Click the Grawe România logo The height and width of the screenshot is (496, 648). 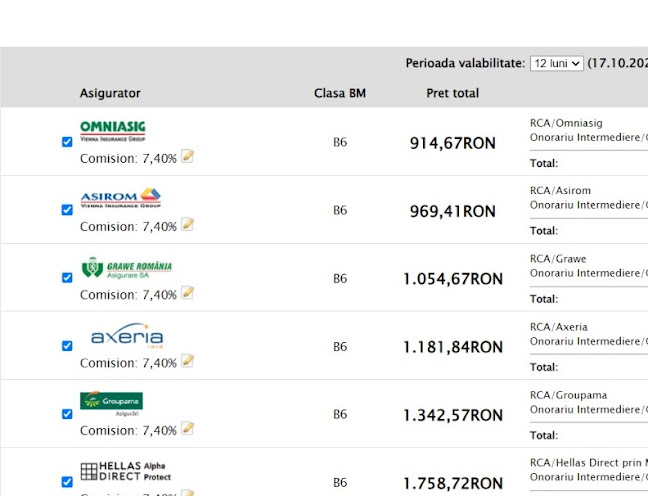click(x=126, y=268)
